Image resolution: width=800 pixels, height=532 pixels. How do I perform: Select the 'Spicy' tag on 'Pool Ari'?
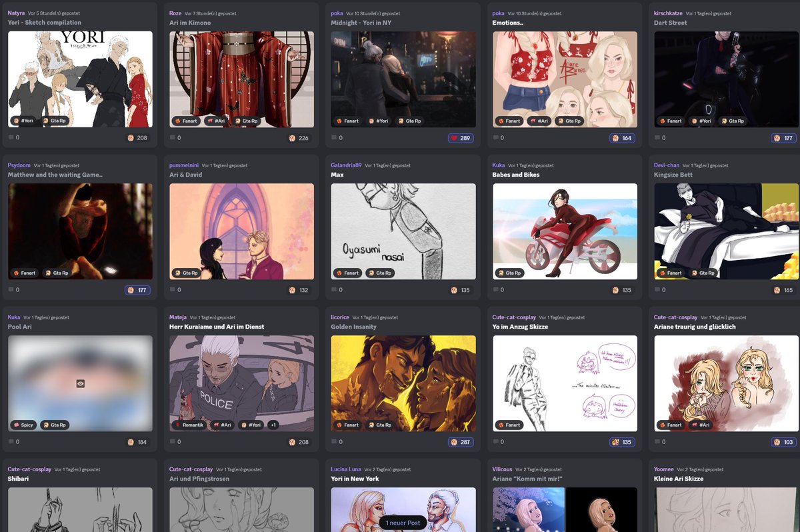click(24, 425)
